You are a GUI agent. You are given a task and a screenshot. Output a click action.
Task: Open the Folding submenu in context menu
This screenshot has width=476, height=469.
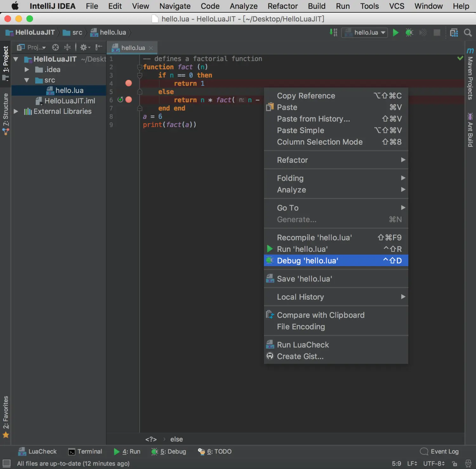click(x=336, y=178)
